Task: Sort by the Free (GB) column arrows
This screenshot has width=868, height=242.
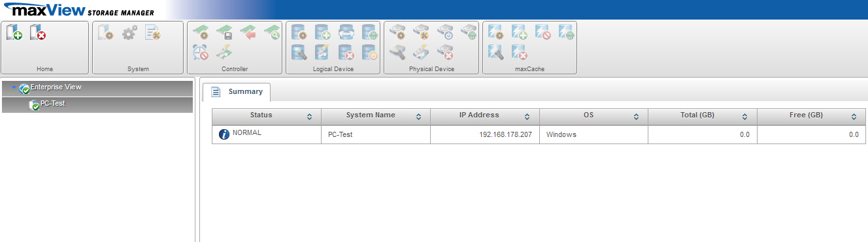Action: click(854, 116)
